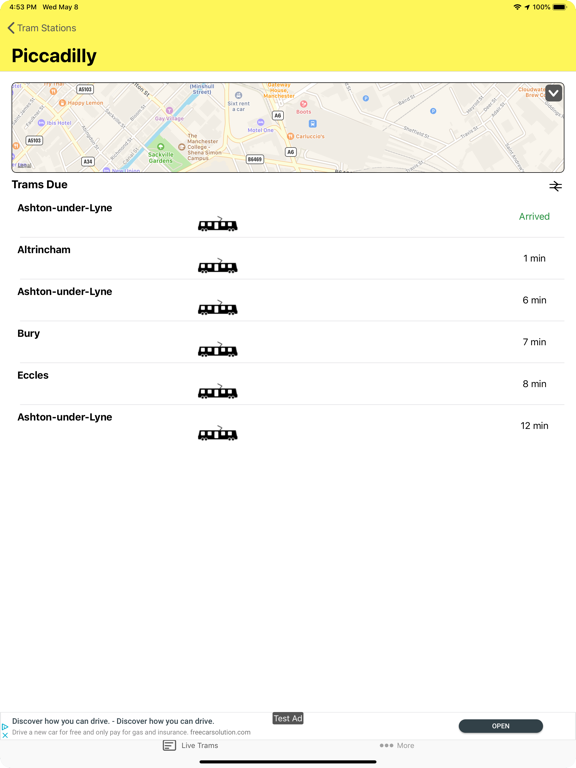
Task: Tap the 12 min arrival time
Action: point(534,426)
